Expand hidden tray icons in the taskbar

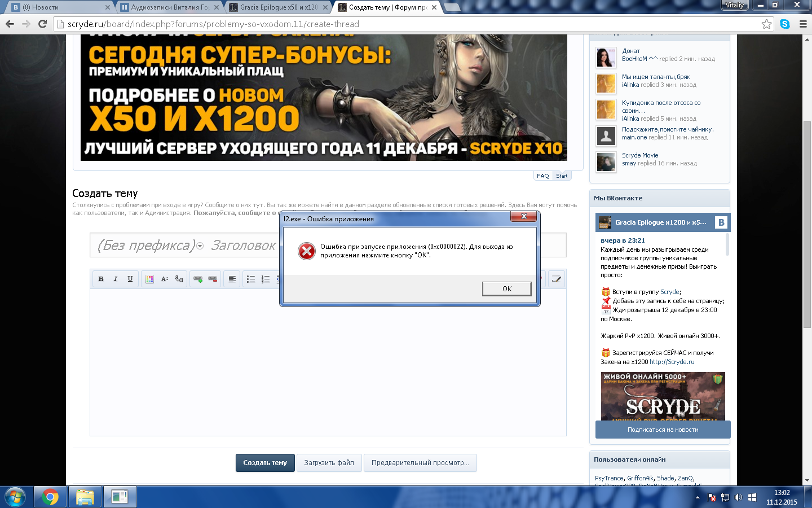pyautogui.click(x=696, y=497)
